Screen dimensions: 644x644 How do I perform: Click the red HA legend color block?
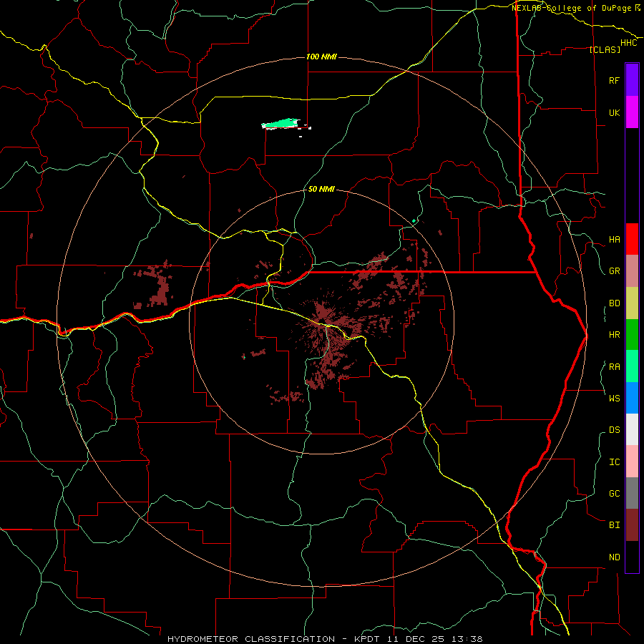632,239
